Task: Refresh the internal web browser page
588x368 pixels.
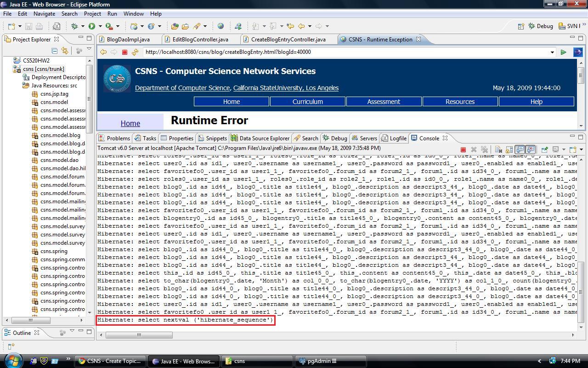Action: tap(135, 52)
